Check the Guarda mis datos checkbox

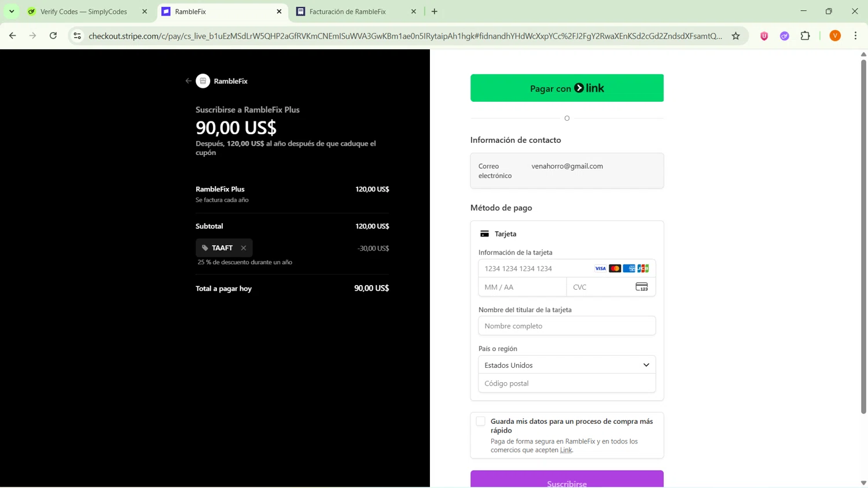(480, 421)
